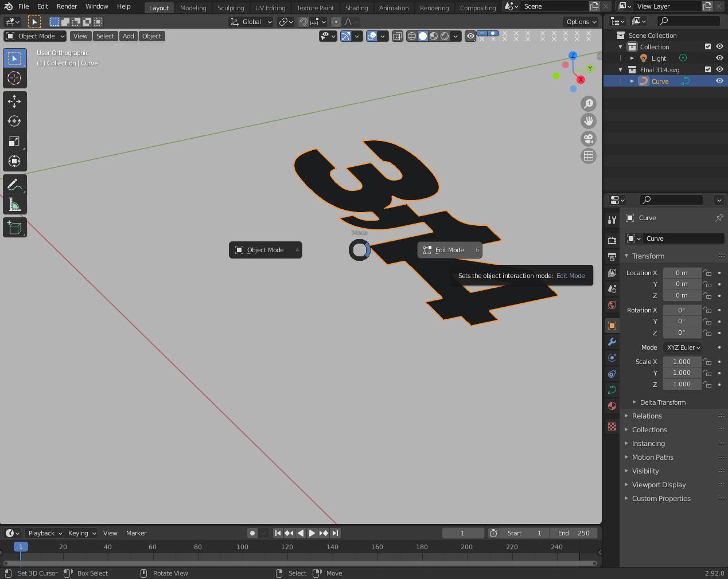The width and height of the screenshot is (728, 579).
Task: Switch to rendered viewport shading
Action: (x=445, y=36)
